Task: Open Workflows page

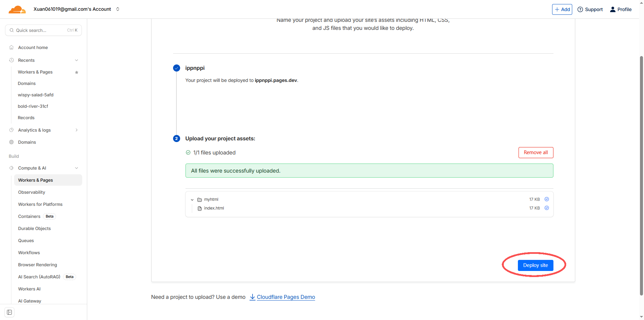Action: 29,253
